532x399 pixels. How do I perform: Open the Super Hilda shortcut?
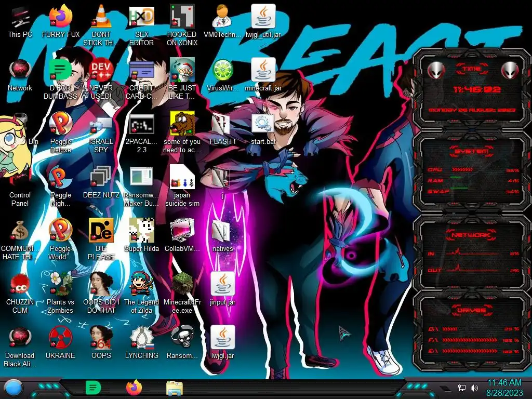[x=141, y=235]
